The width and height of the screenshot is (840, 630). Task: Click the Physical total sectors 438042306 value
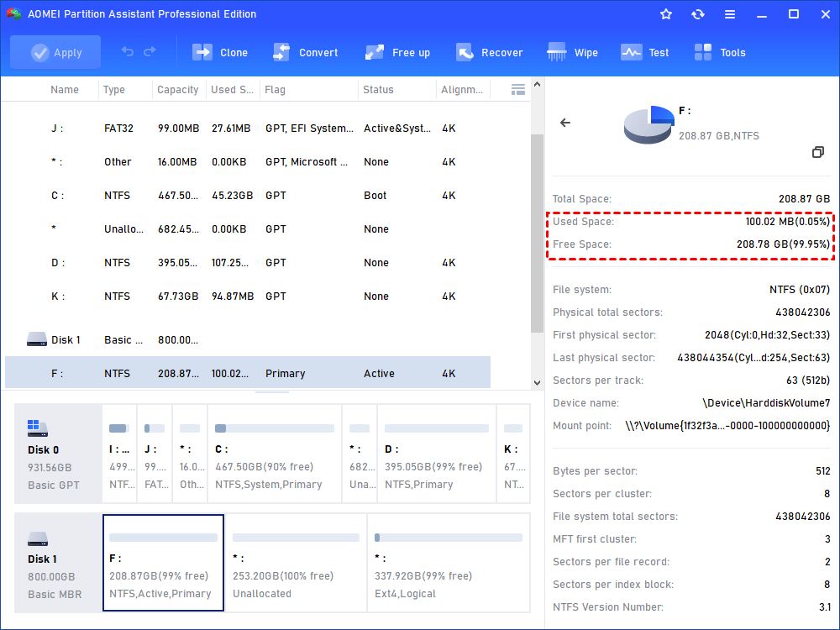tap(802, 312)
